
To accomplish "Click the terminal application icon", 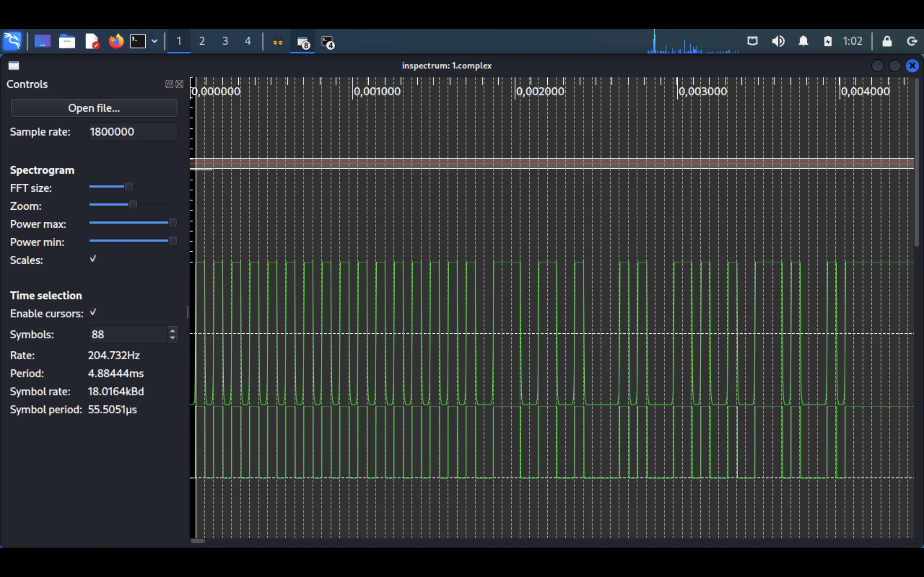I will [138, 41].
